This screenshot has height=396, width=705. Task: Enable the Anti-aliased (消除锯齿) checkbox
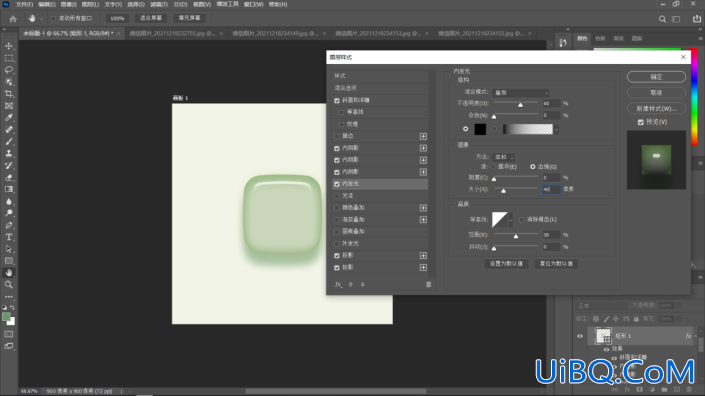(522, 220)
